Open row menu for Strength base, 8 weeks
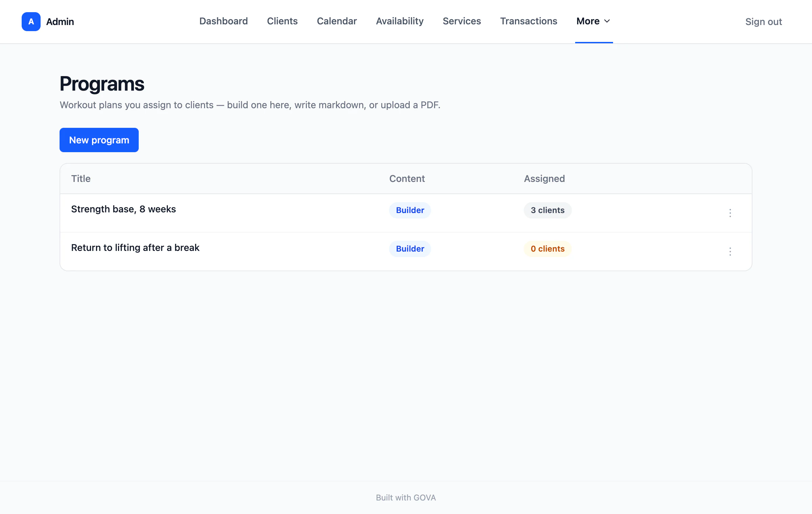The height and width of the screenshot is (514, 812). pos(730,213)
